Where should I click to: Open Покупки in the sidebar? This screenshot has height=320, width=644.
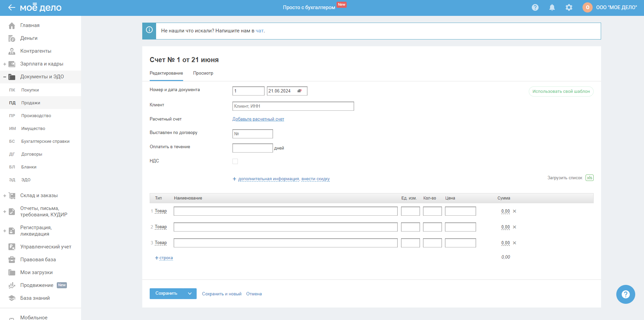click(30, 90)
